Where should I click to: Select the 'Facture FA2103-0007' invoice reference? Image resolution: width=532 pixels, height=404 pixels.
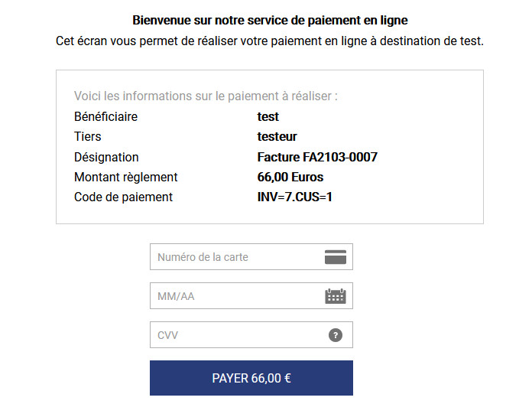(317, 158)
